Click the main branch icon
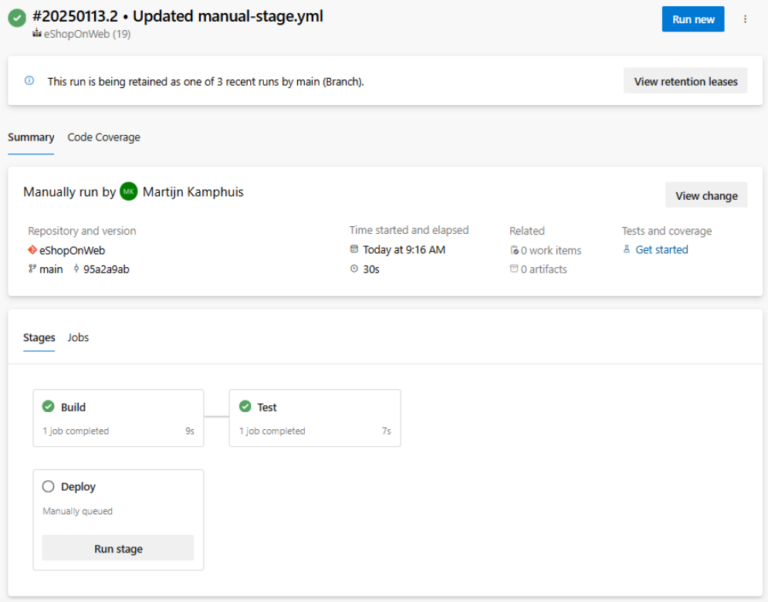 [x=32, y=268]
